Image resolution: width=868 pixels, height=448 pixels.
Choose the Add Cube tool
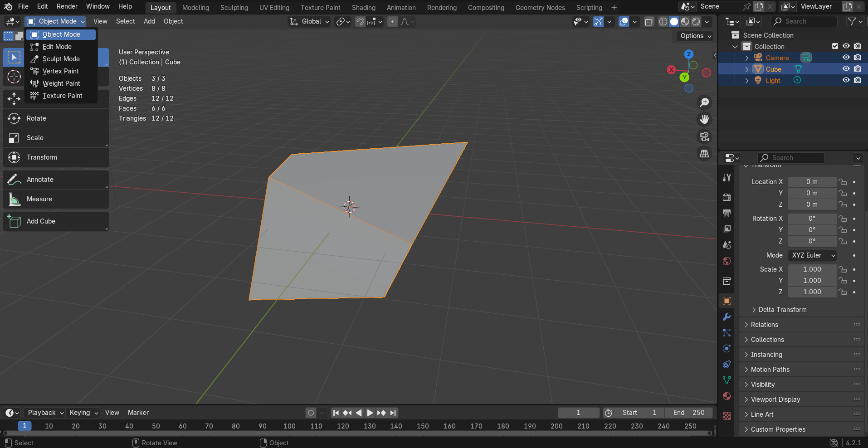(56, 221)
